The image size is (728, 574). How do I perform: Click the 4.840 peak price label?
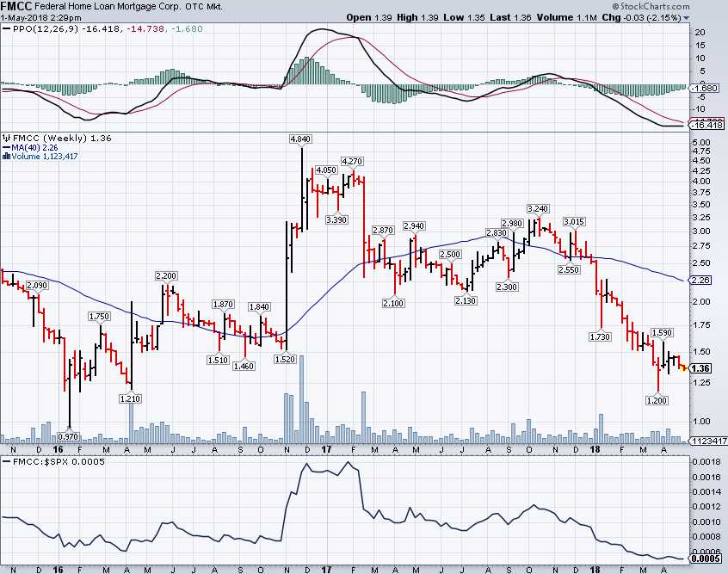300,139
